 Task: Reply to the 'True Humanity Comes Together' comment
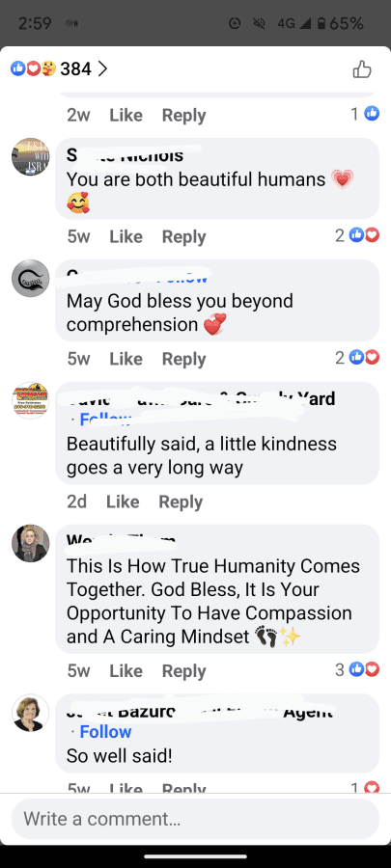pos(183,671)
